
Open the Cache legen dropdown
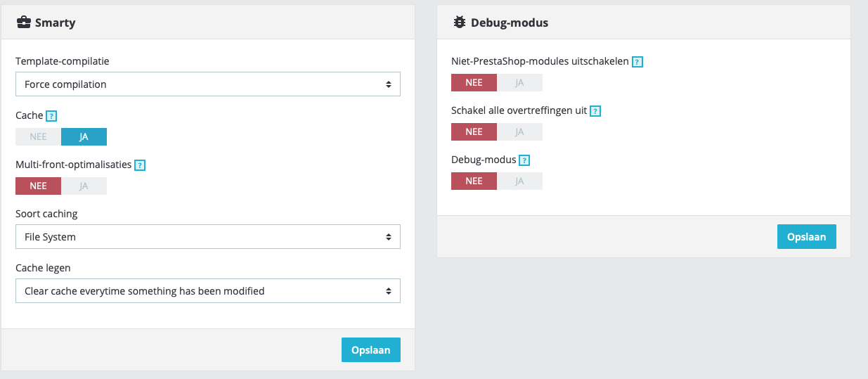pyautogui.click(x=208, y=290)
